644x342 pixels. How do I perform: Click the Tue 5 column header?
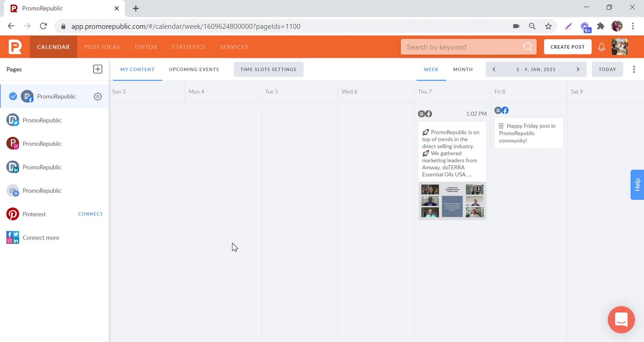point(271,92)
